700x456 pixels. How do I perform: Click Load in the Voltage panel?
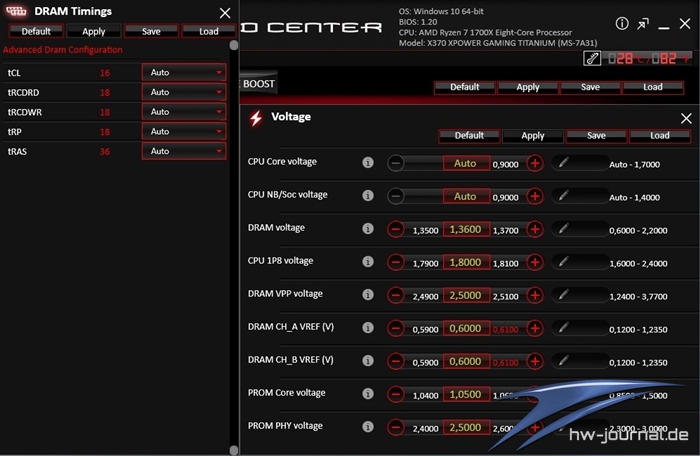pos(660,135)
